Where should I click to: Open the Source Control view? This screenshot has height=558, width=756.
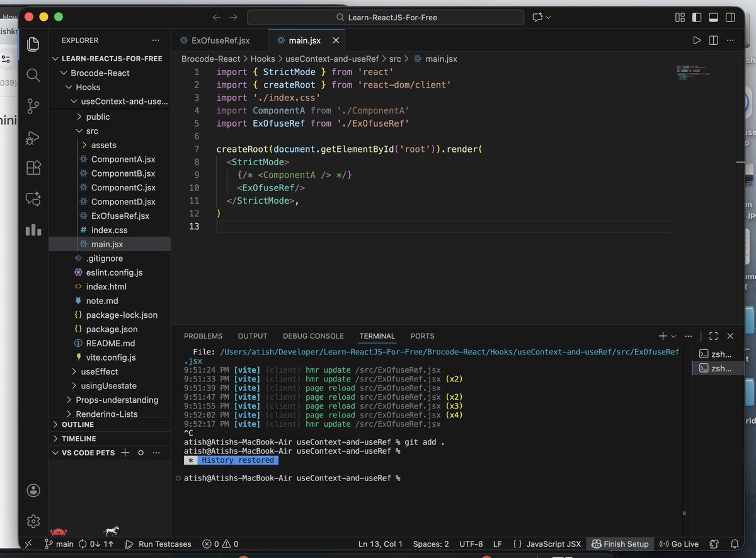pyautogui.click(x=33, y=106)
